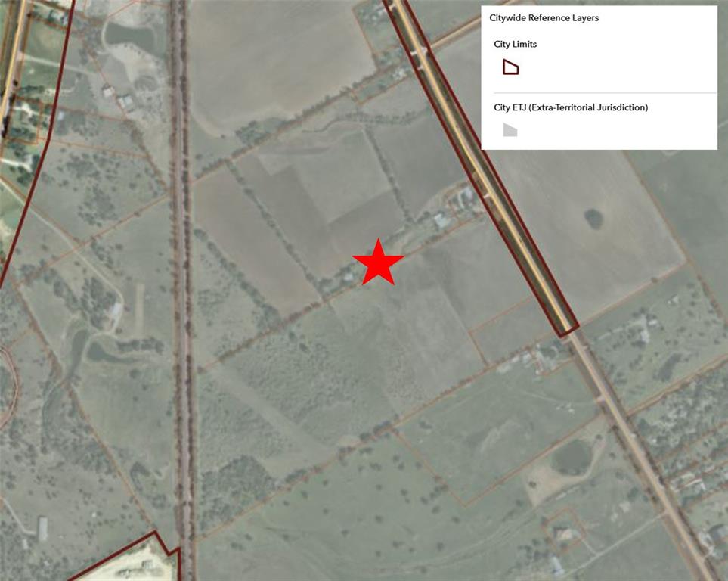Select the City Limits outline symbol in legend
728x581 pixels.
pos(510,67)
